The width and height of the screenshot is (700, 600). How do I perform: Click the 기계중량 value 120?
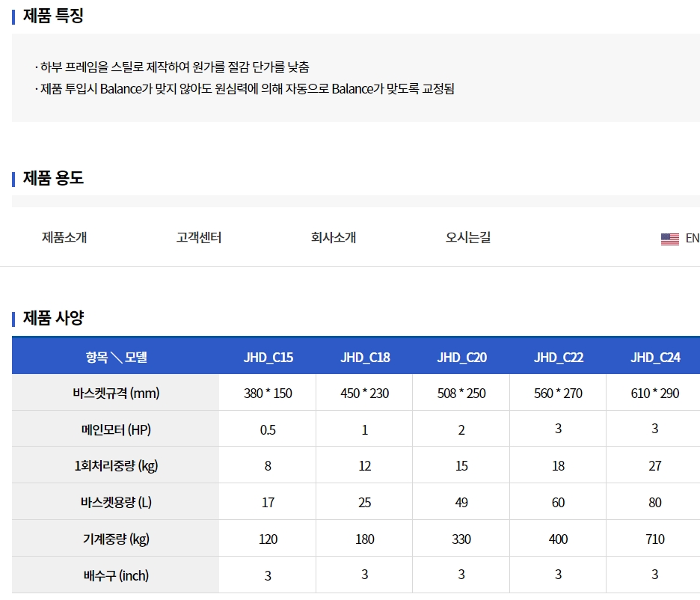point(268,539)
